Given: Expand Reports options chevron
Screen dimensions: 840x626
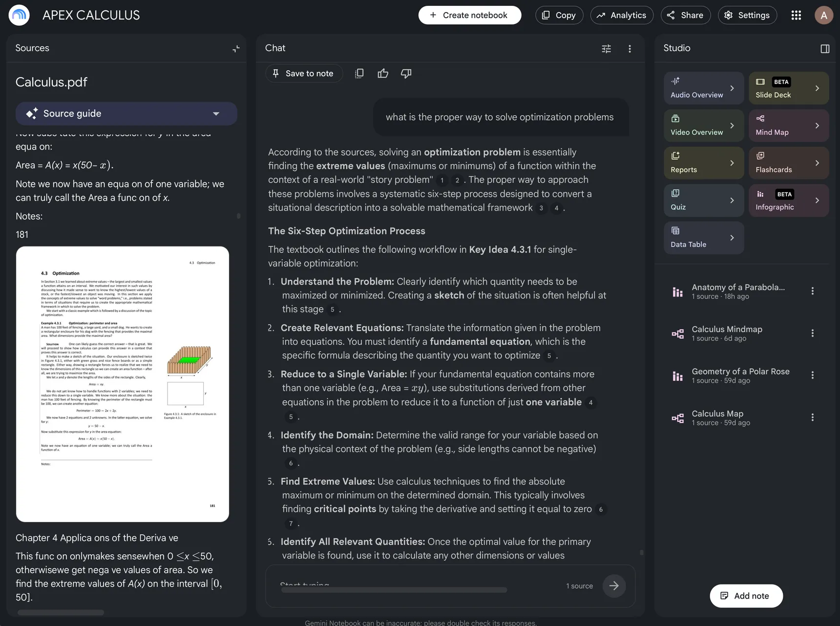Looking at the screenshot, I should 732,163.
